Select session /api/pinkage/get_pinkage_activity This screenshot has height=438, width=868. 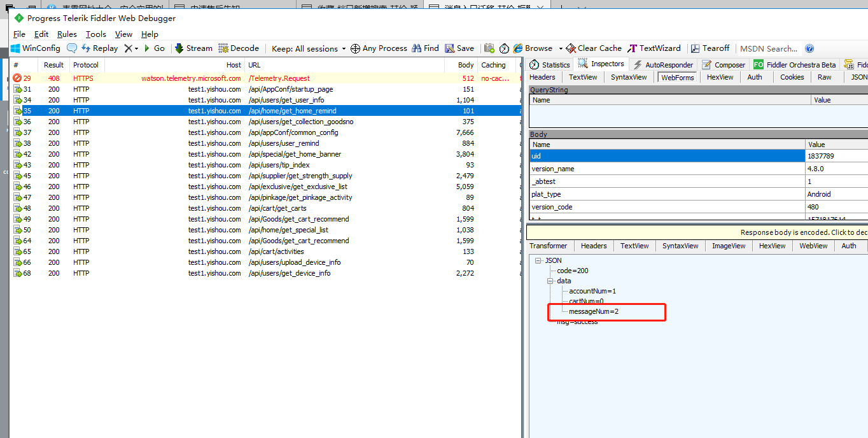tap(265, 197)
